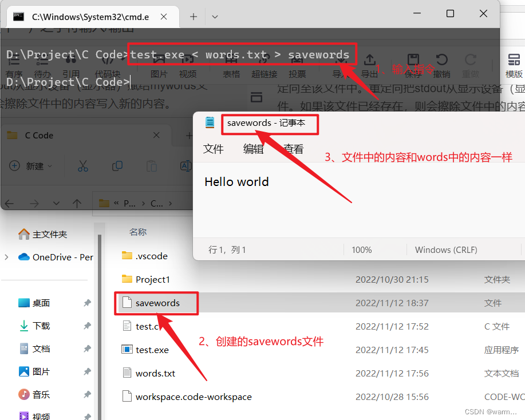Viewport: 525px width, 420px height.
Task: Open 主文件夹 in Explorer sidebar
Action: click(43, 234)
